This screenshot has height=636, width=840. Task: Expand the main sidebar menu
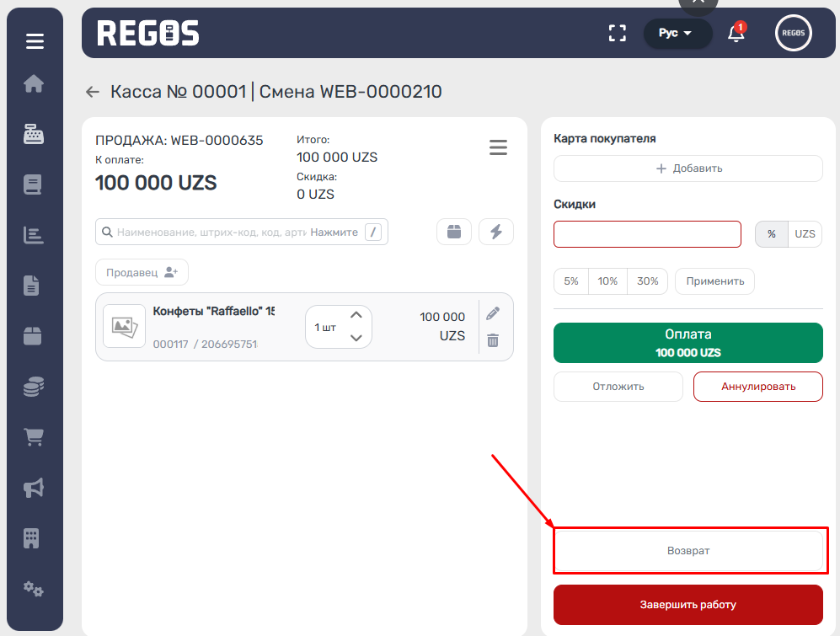(35, 40)
